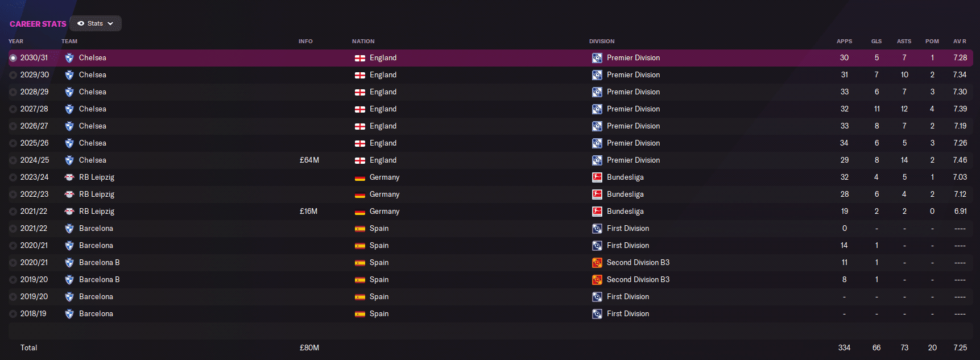980x360 pixels.
Task: Sort table by APPS column header
Action: (844, 42)
